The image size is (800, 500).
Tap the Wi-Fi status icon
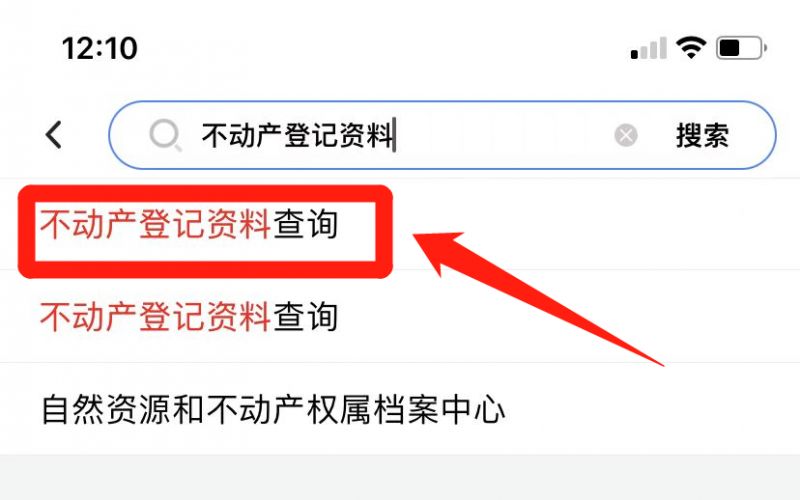pyautogui.click(x=691, y=48)
